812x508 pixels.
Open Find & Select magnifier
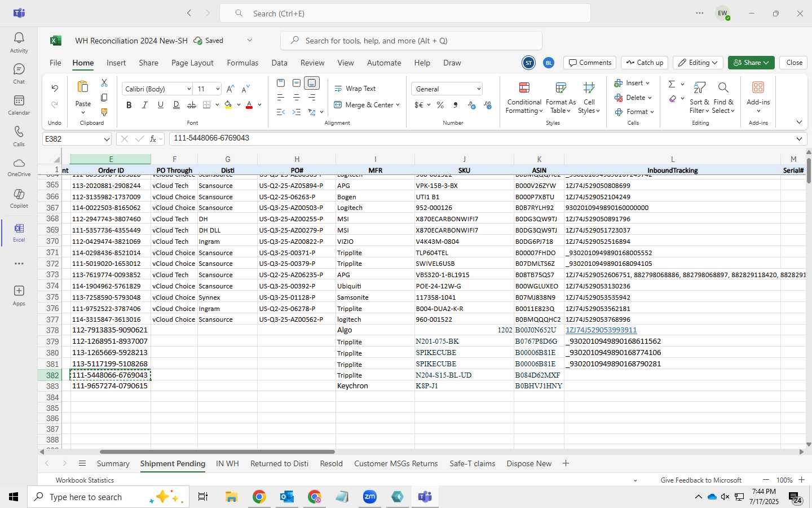[x=723, y=98]
